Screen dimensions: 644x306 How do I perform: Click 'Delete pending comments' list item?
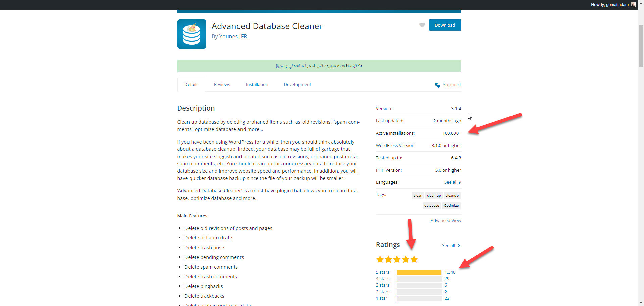click(214, 257)
